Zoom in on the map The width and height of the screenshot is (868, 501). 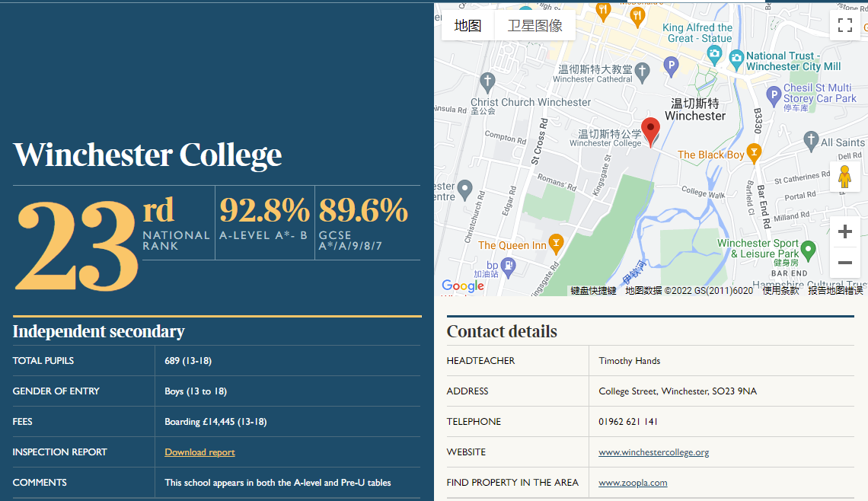(x=844, y=231)
